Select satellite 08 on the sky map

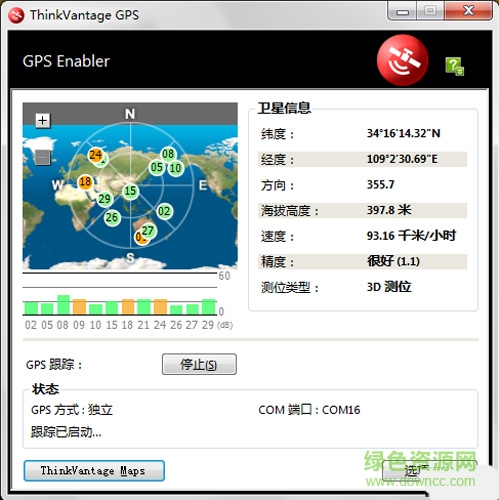pyautogui.click(x=168, y=154)
